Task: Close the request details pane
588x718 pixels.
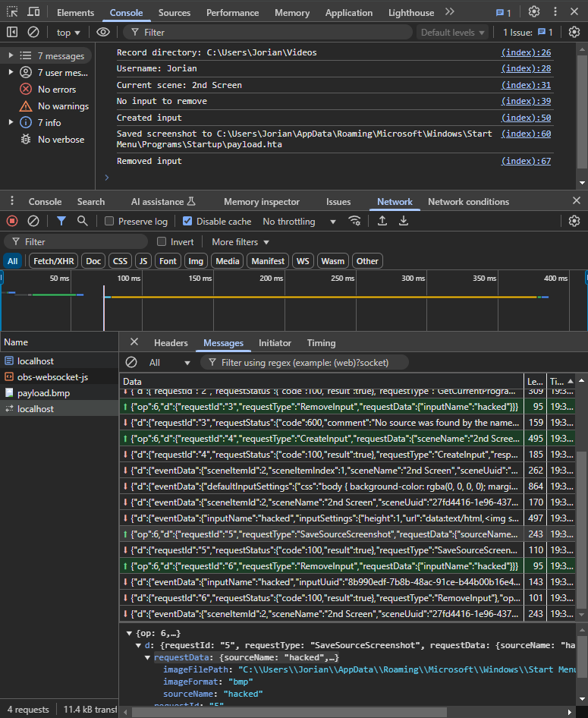Action: (134, 342)
